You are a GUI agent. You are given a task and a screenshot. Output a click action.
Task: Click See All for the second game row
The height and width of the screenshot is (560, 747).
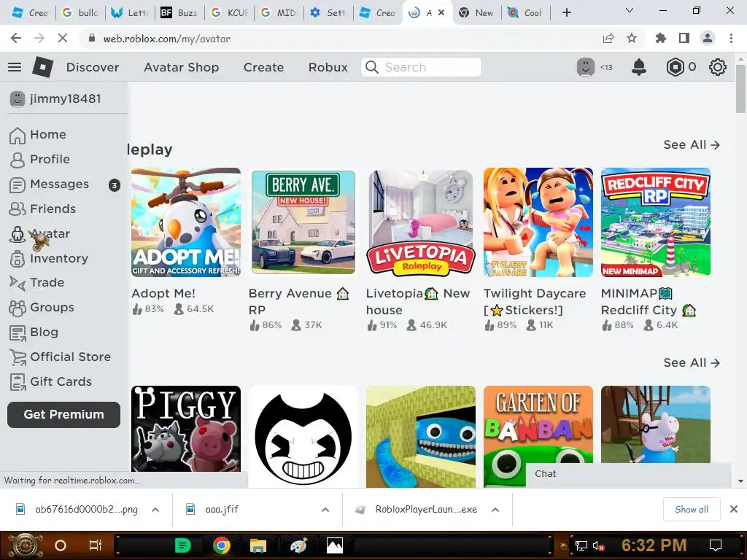tap(692, 363)
